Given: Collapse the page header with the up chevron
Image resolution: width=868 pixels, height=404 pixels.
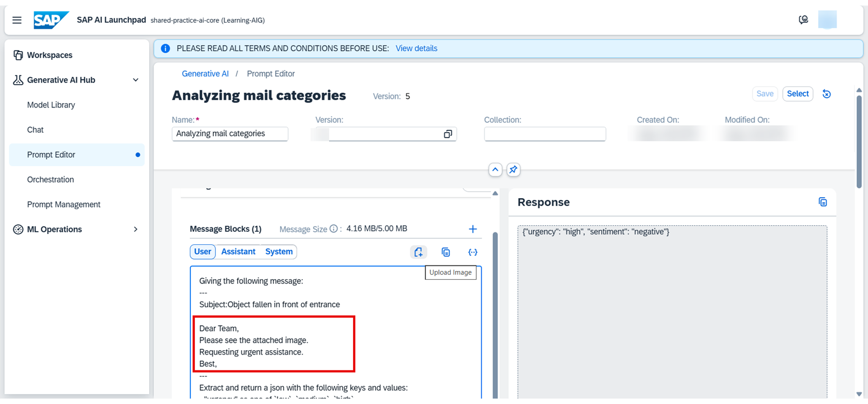Looking at the screenshot, I should 495,169.
